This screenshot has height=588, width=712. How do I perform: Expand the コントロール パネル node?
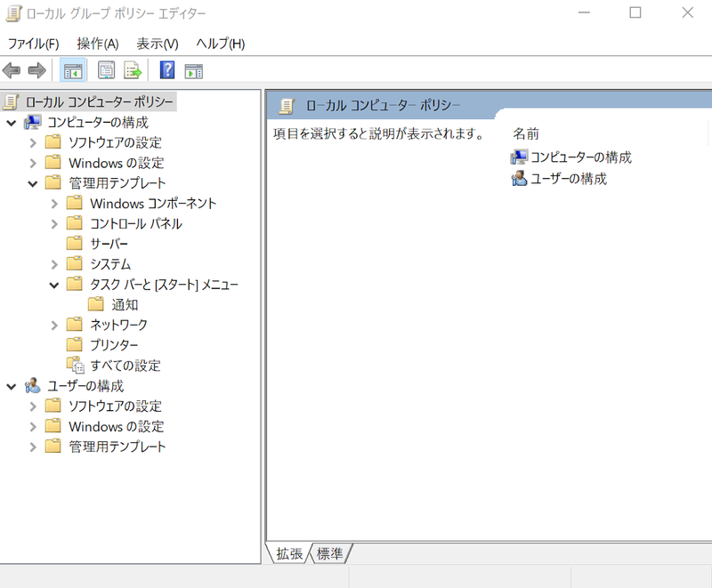tap(54, 223)
